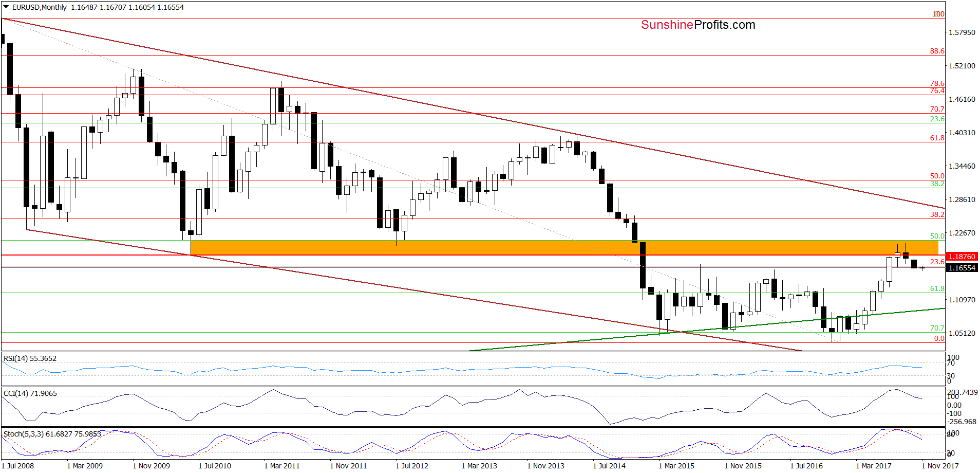Click the 1 Mar 2011 date label

tap(282, 466)
